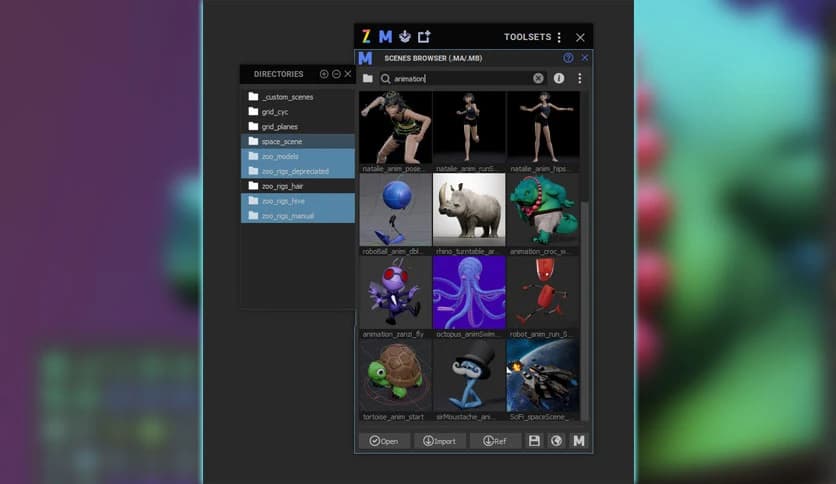836x484 pixels.
Task: Select the octopus_animSwim thumbnail
Action: [469, 293]
